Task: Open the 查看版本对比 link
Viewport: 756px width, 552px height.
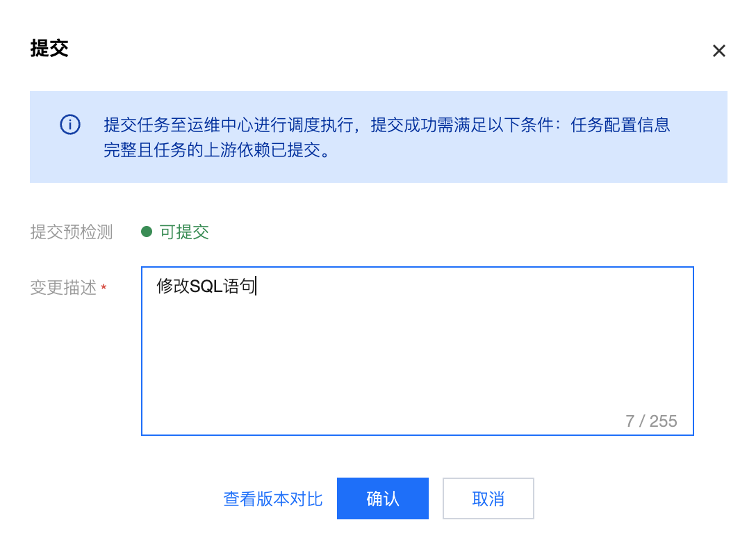Action: (272, 498)
